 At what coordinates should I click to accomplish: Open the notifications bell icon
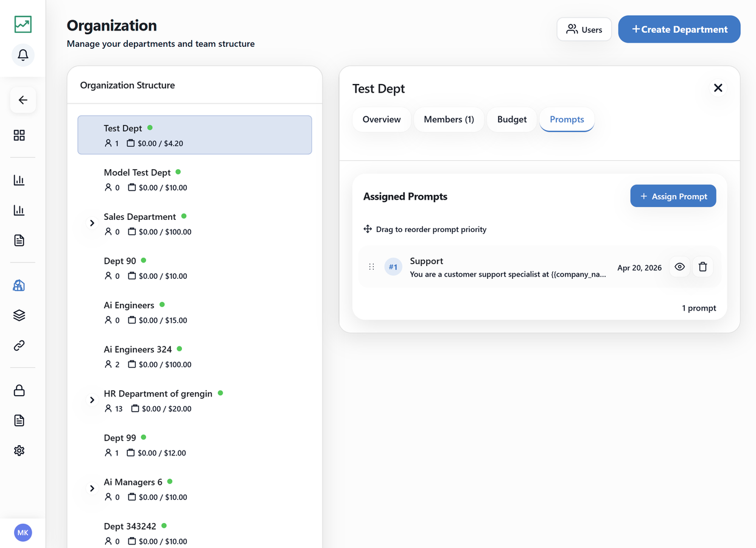(23, 55)
